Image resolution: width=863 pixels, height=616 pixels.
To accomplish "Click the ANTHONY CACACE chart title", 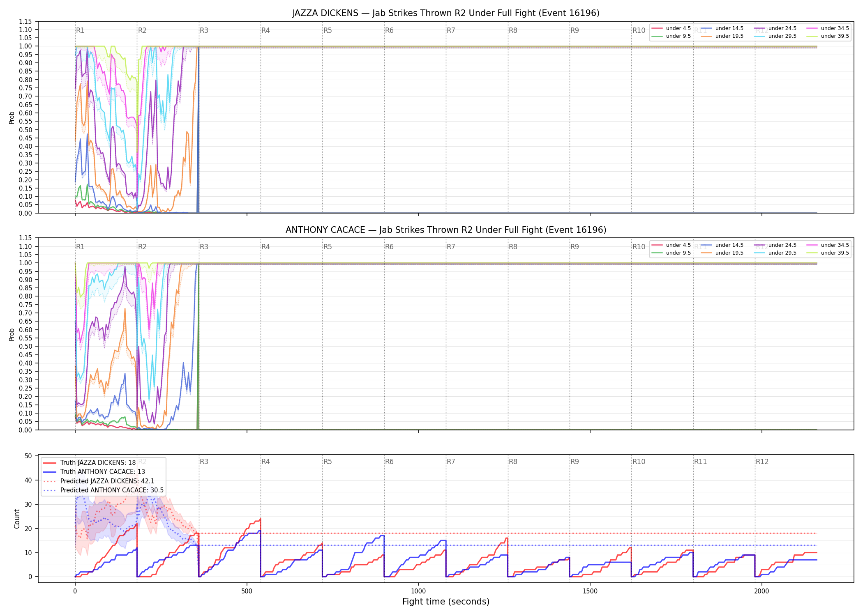I will pyautogui.click(x=446, y=230).
